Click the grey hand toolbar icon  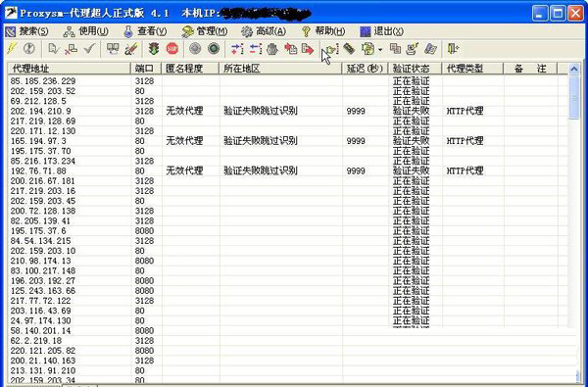tap(273, 49)
